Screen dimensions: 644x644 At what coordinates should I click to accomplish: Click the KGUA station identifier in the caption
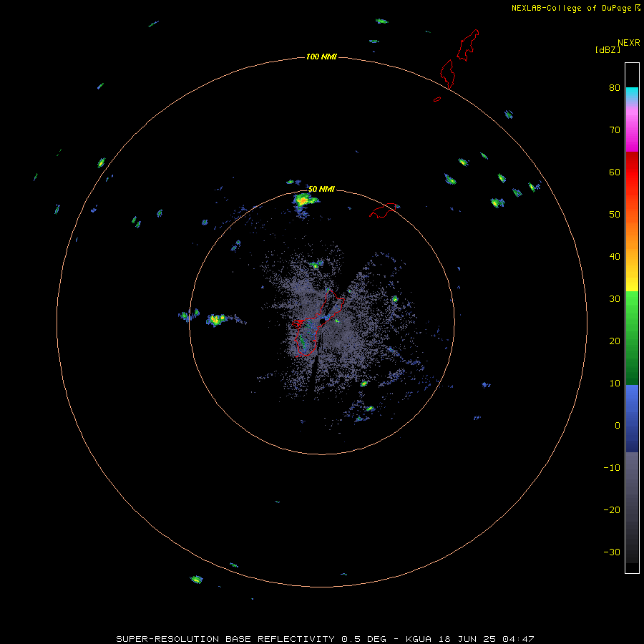420,639
